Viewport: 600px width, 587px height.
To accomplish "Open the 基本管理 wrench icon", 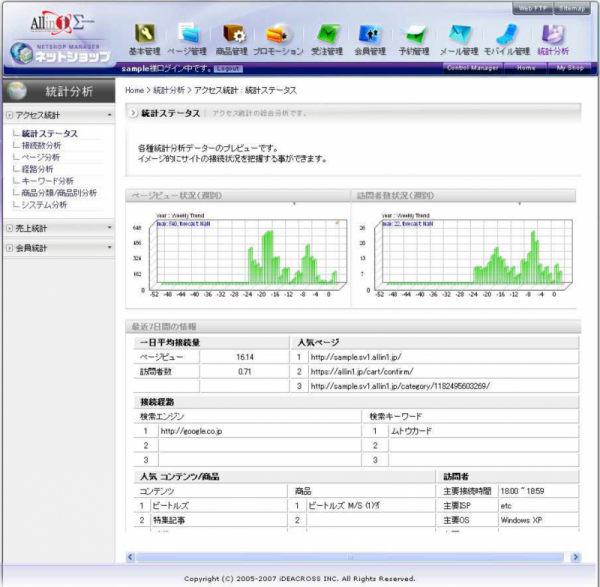I will (x=145, y=33).
